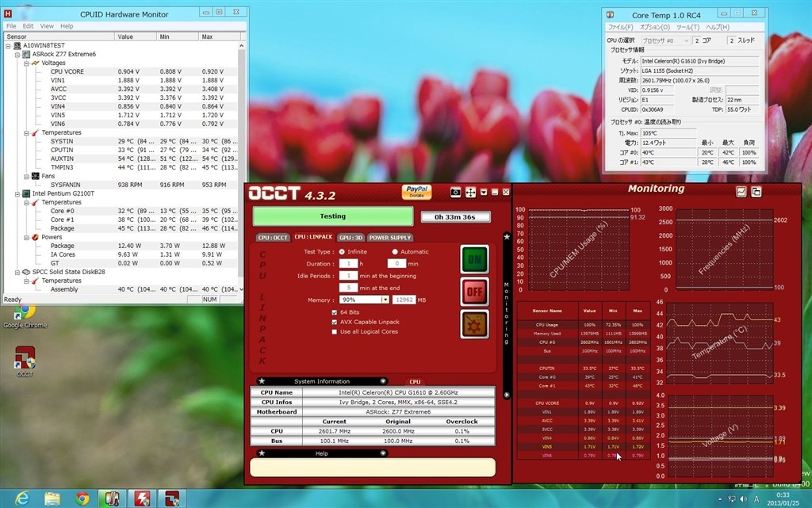Click the Fans icon in Hardware Monitor

[35, 176]
